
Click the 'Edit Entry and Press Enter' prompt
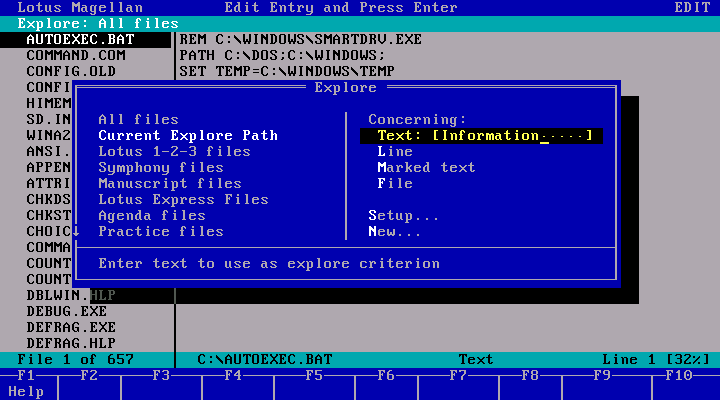click(x=341, y=8)
